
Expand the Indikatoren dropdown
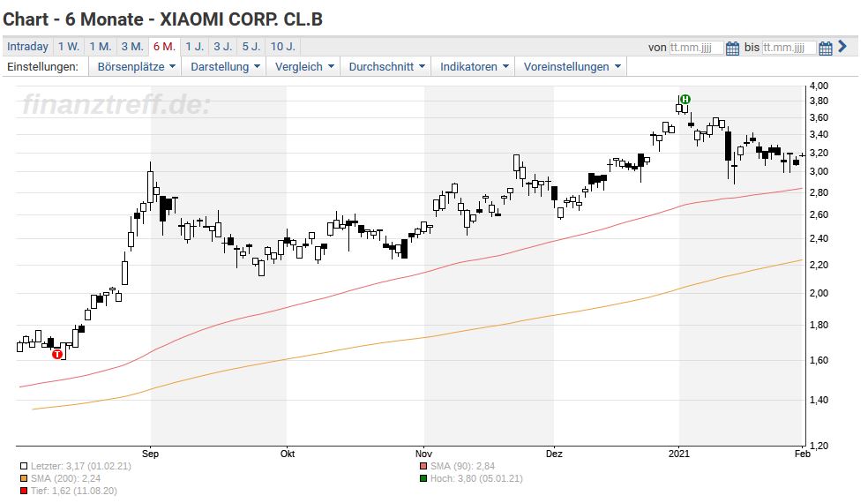click(x=474, y=66)
